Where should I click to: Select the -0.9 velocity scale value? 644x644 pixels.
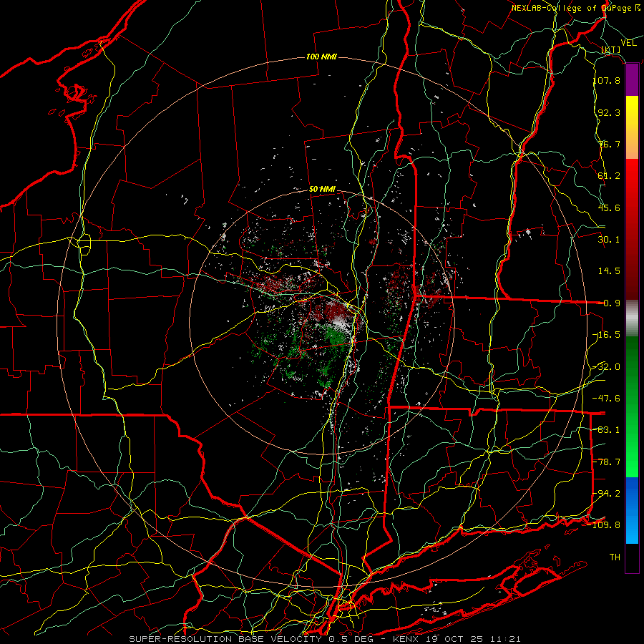(609, 303)
